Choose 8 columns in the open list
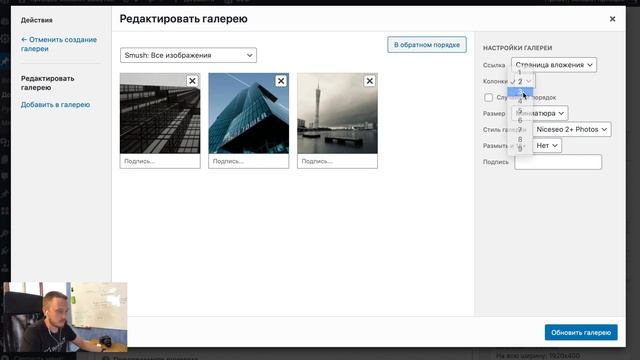Image resolution: width=640 pixels, height=360 pixels. [x=520, y=140]
